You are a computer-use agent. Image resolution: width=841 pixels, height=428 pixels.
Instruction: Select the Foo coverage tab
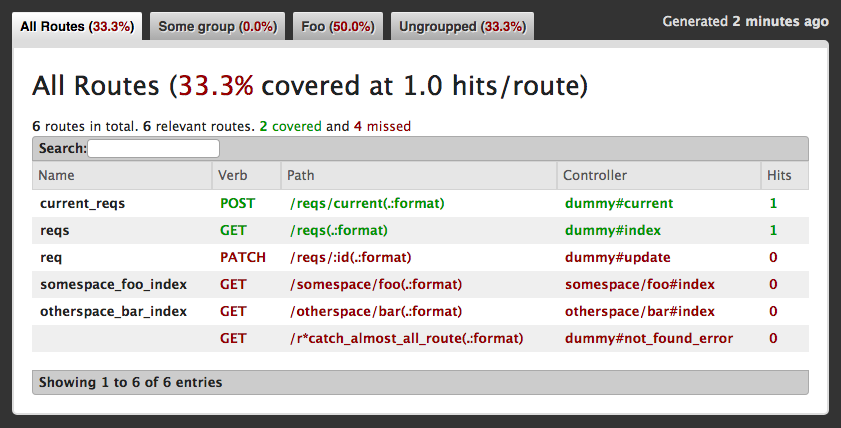tap(336, 27)
